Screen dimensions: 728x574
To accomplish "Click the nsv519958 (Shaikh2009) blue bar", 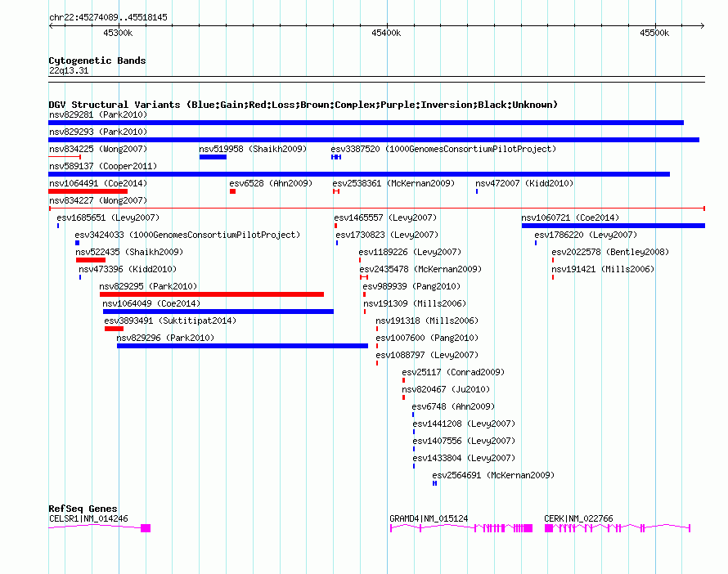I will (213, 157).
